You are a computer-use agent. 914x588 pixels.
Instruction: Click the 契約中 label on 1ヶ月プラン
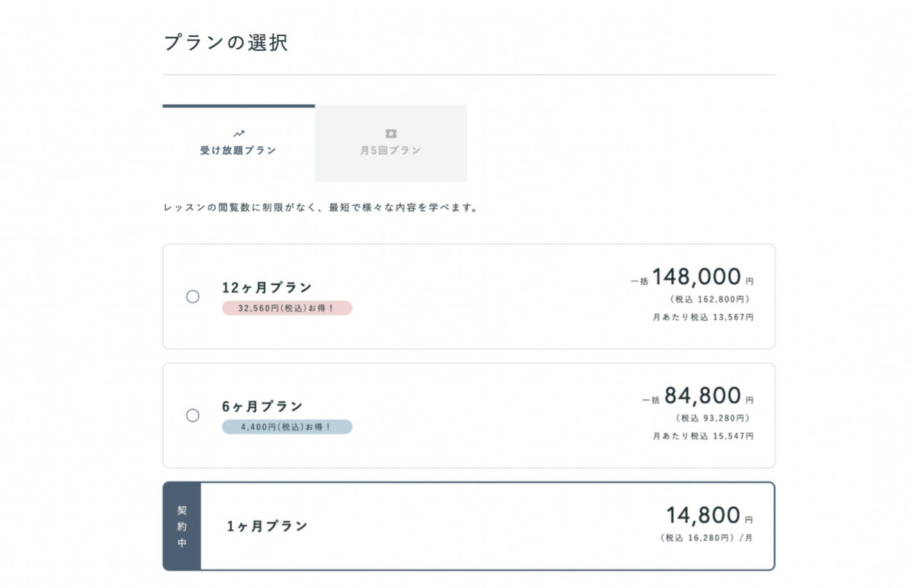182,526
